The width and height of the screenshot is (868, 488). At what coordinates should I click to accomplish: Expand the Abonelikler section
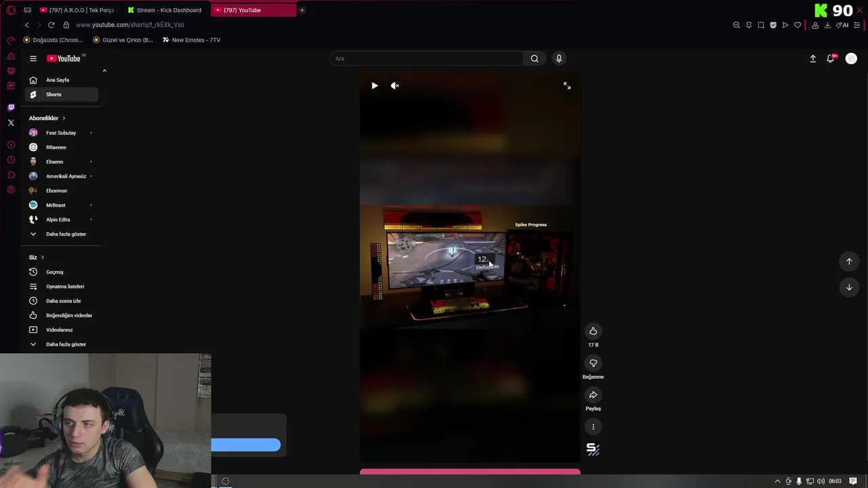(47, 118)
